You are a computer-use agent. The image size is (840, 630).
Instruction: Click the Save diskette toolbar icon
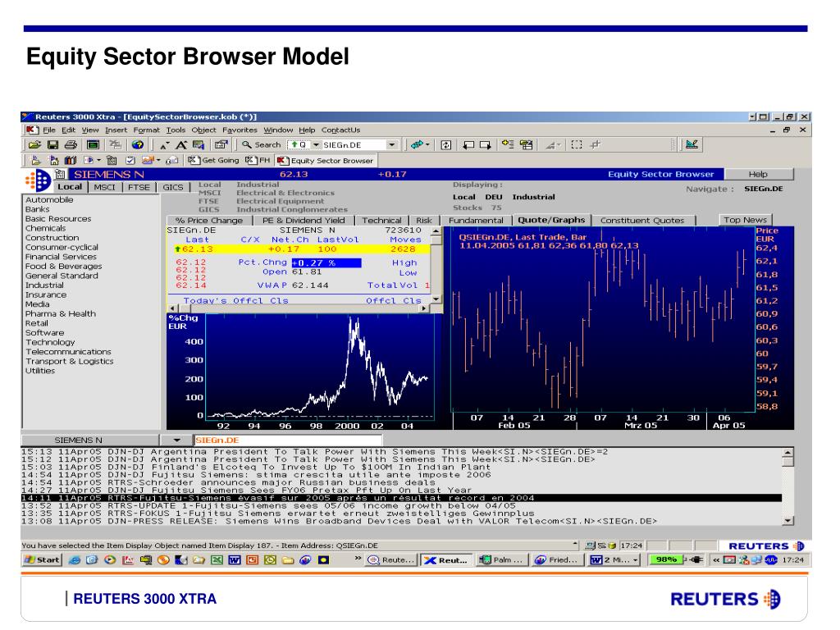[52, 144]
